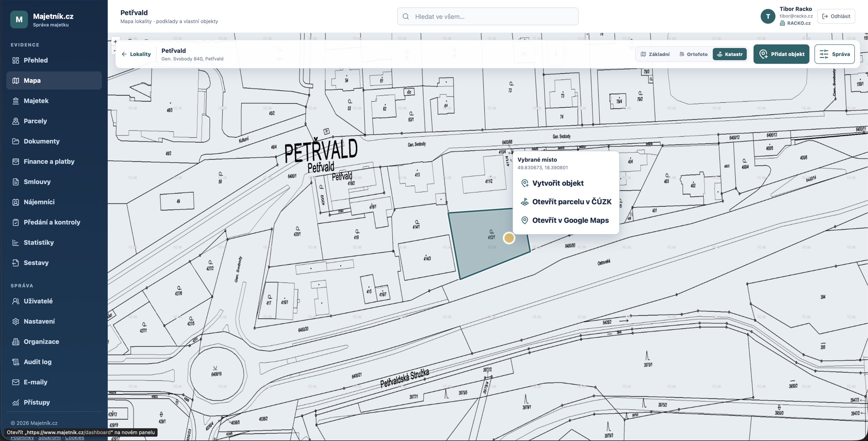Click the Sestavy report icon

click(x=16, y=263)
